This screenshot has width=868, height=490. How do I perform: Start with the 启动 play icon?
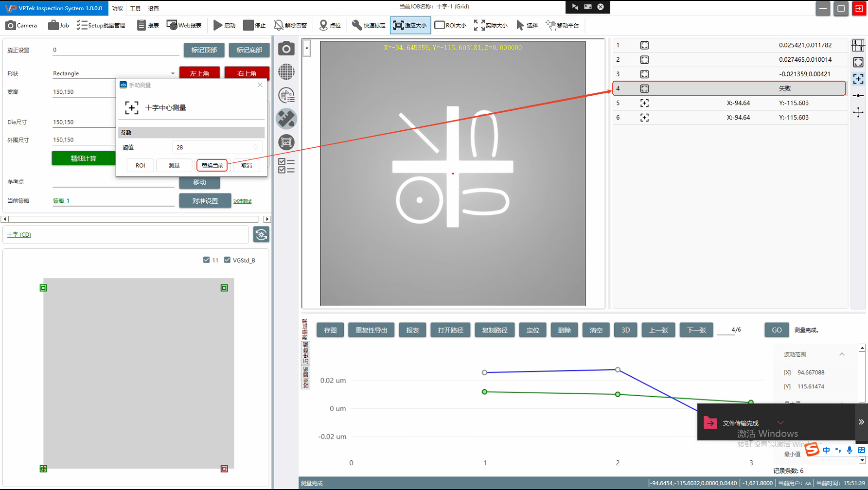[225, 25]
